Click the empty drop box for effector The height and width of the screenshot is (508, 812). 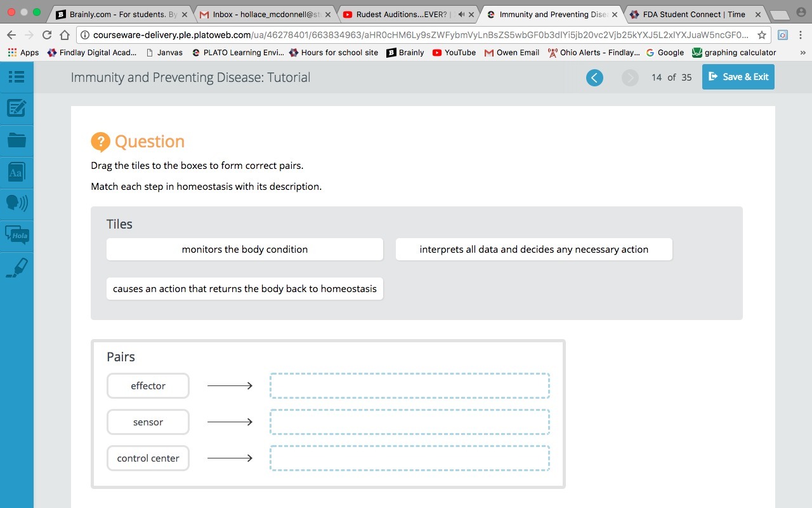[410, 386]
